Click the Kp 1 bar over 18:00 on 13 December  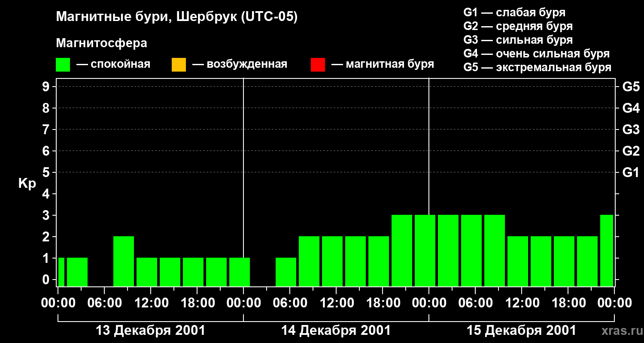tap(193, 272)
